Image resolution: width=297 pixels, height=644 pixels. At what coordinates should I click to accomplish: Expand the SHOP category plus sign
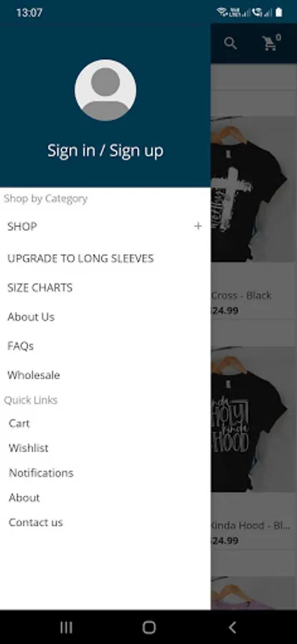point(198,226)
